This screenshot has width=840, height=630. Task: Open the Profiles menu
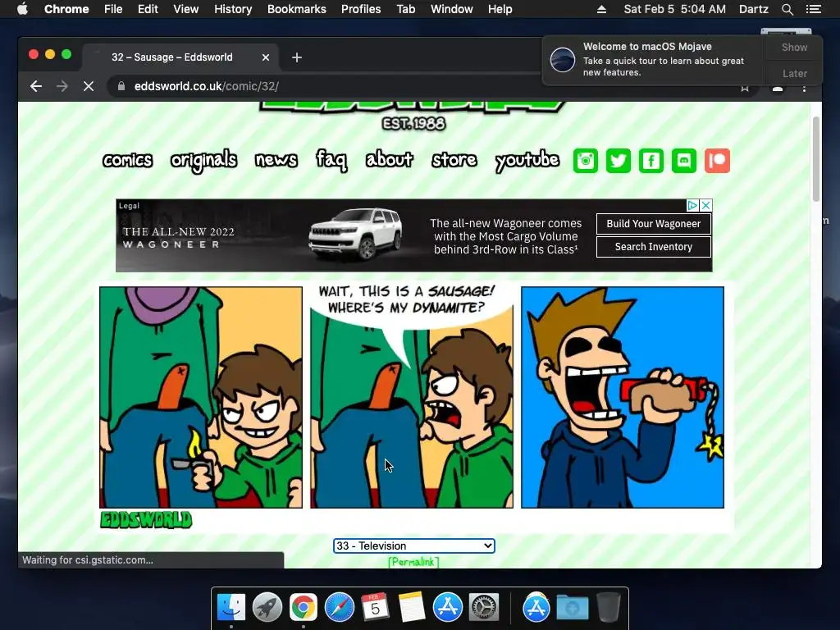361,9
